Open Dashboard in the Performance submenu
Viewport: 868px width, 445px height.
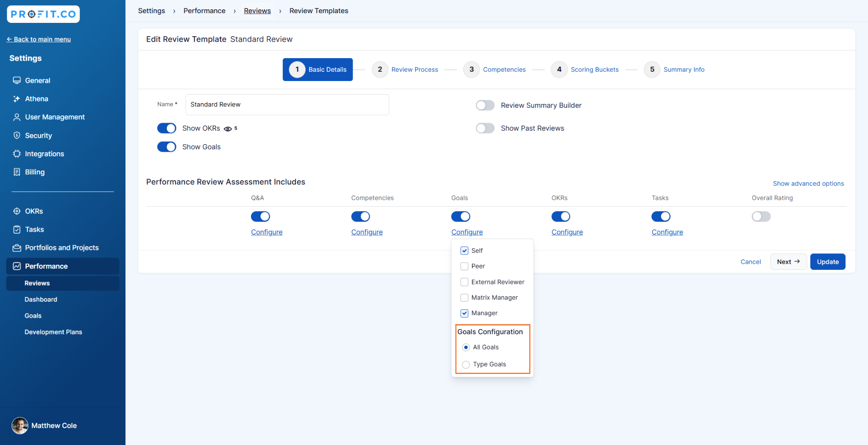point(41,299)
